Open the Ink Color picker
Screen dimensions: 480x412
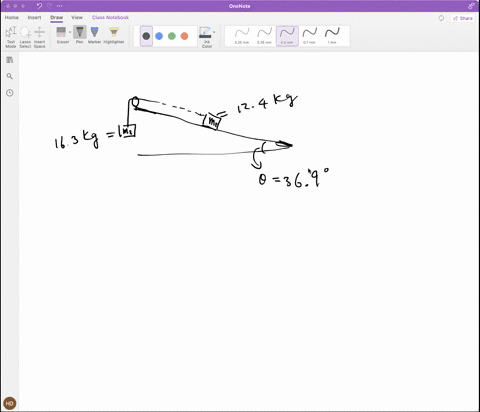coord(205,37)
